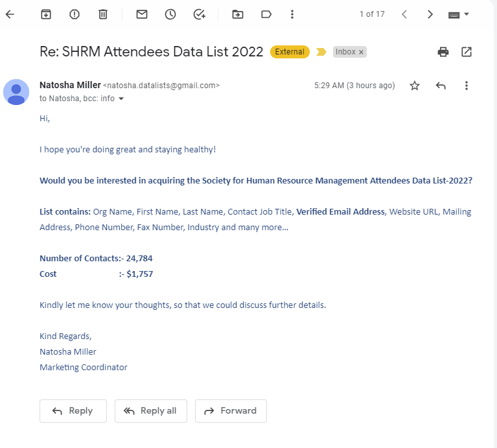
Task: Click the subject line 'Re: SHRM Attendees Data List 2022'
Action: (x=152, y=52)
